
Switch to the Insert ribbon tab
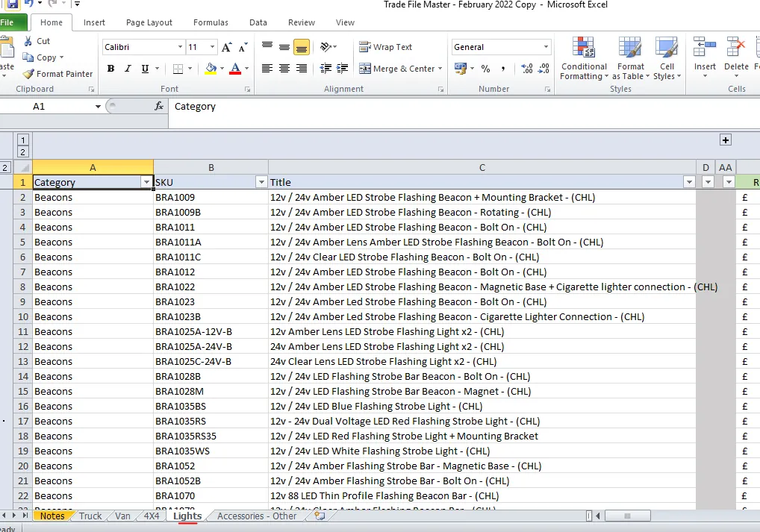(94, 23)
